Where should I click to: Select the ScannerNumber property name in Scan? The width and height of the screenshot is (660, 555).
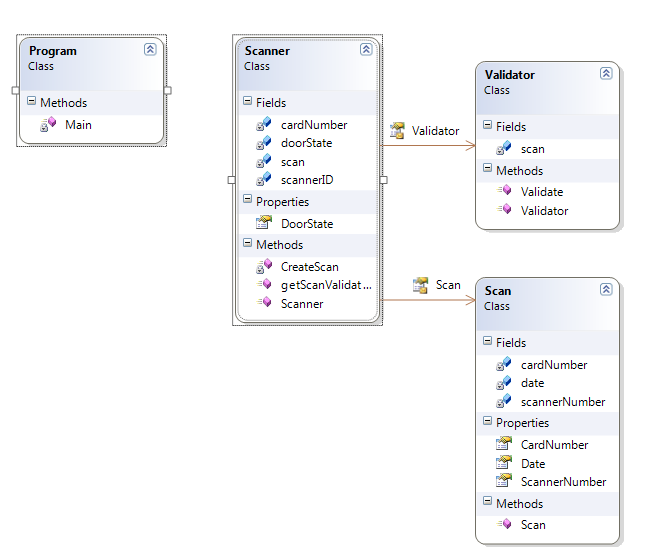563,482
